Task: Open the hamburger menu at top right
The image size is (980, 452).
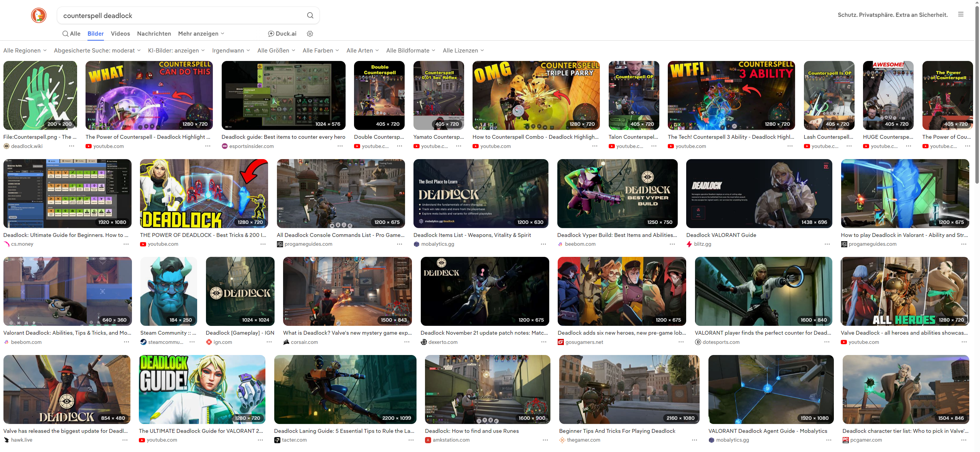Action: pyautogui.click(x=960, y=15)
